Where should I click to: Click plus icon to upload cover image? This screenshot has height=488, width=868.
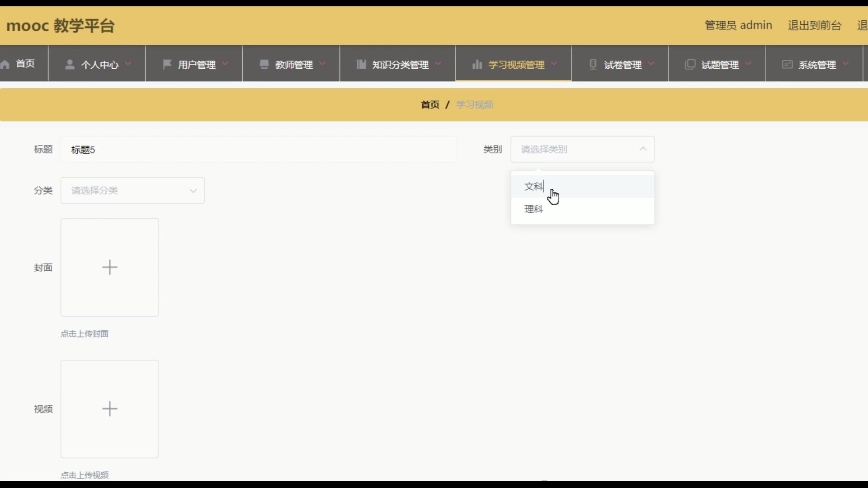[110, 267]
